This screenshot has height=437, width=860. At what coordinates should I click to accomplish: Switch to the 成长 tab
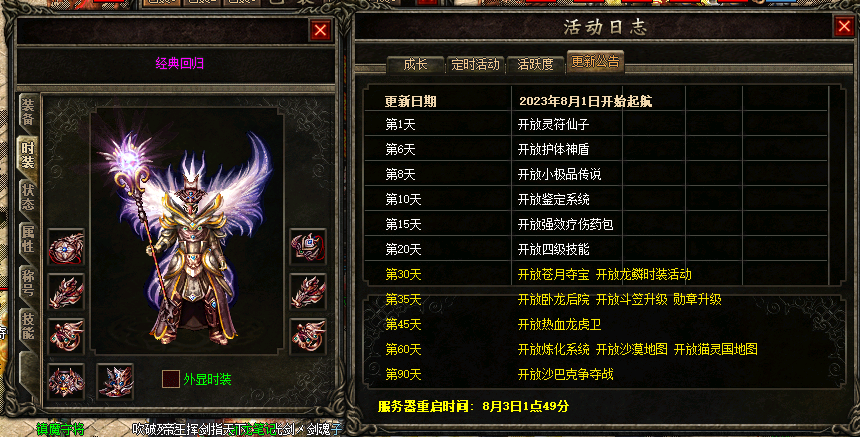[415, 65]
